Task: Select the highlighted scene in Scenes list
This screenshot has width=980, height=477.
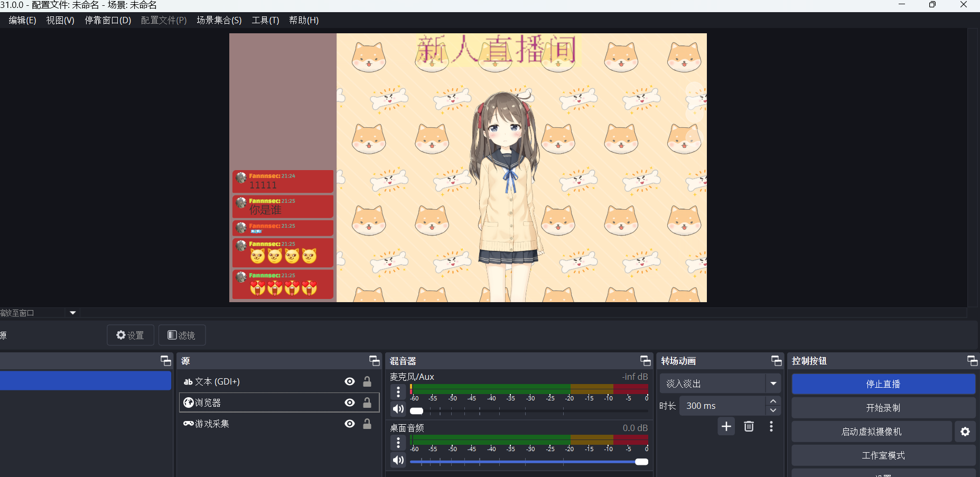Action: [x=86, y=381]
